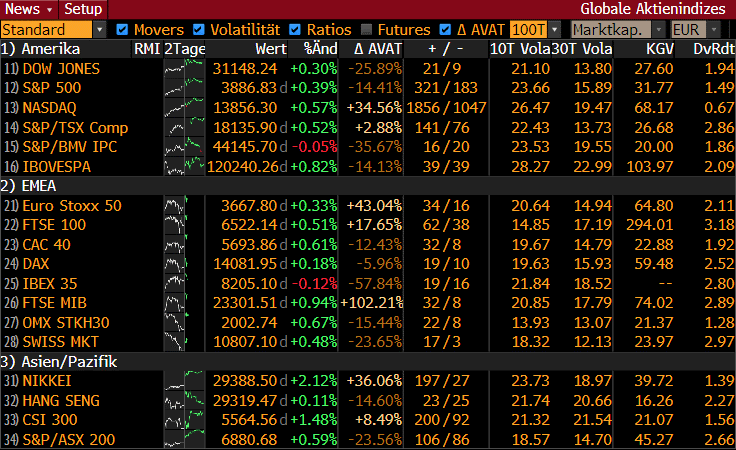Sort by the + / - column header

click(446, 49)
